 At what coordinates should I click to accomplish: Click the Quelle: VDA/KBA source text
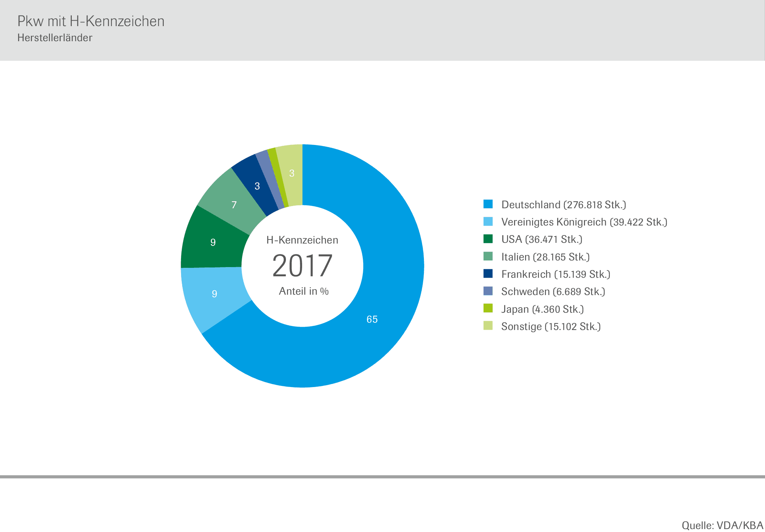point(722,525)
